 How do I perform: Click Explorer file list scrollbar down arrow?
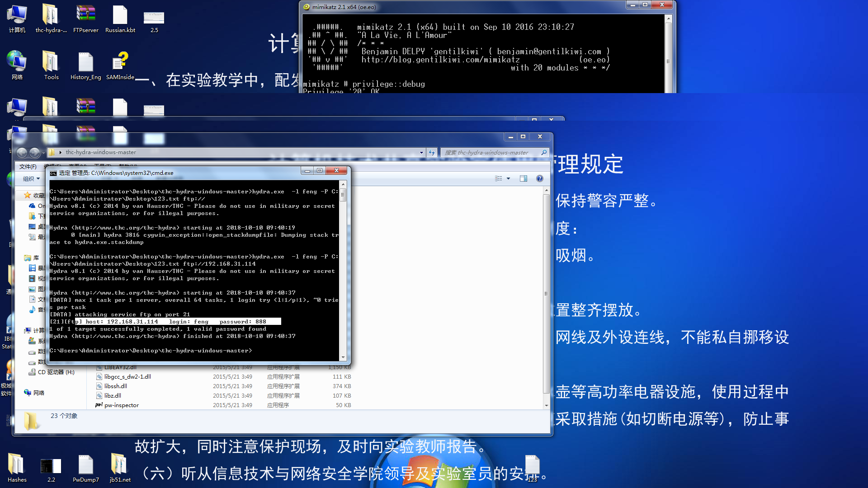pyautogui.click(x=546, y=405)
